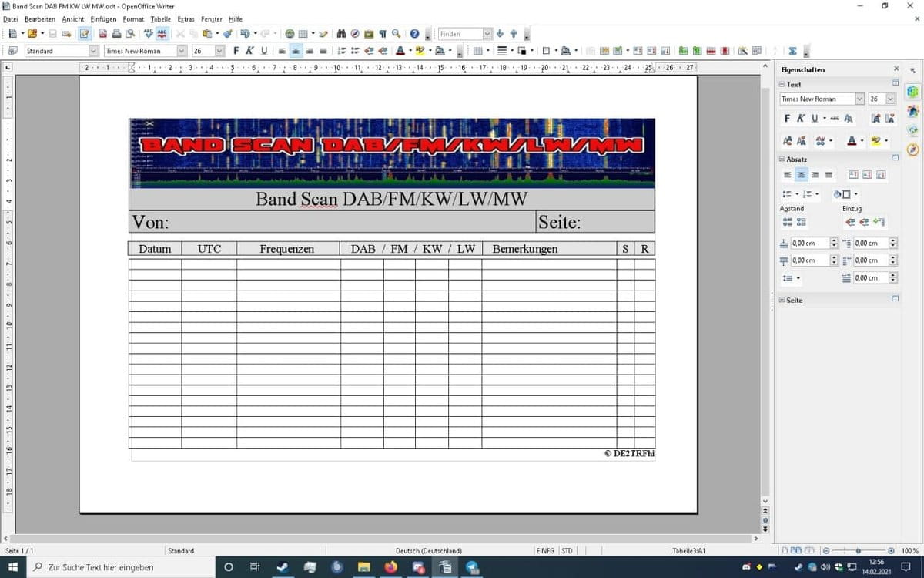Image resolution: width=924 pixels, height=578 pixels.
Task: Open the Einfügen menu
Action: pos(103,19)
